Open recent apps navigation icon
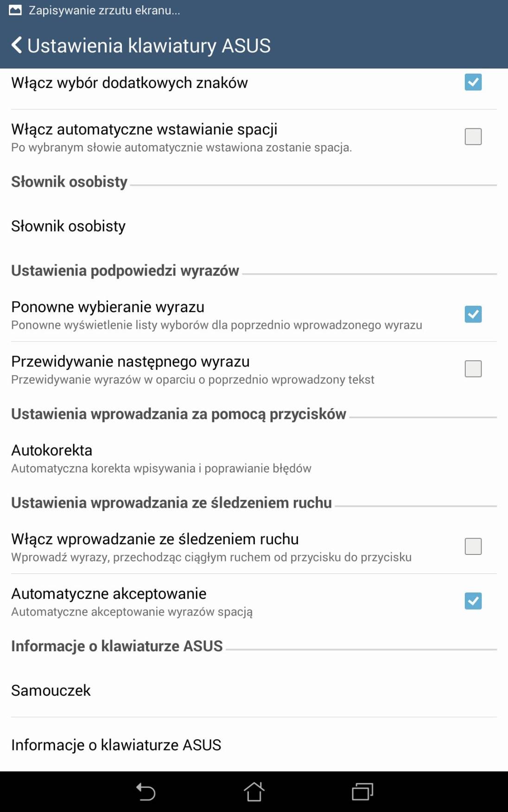This screenshot has width=508, height=812. coord(362,791)
